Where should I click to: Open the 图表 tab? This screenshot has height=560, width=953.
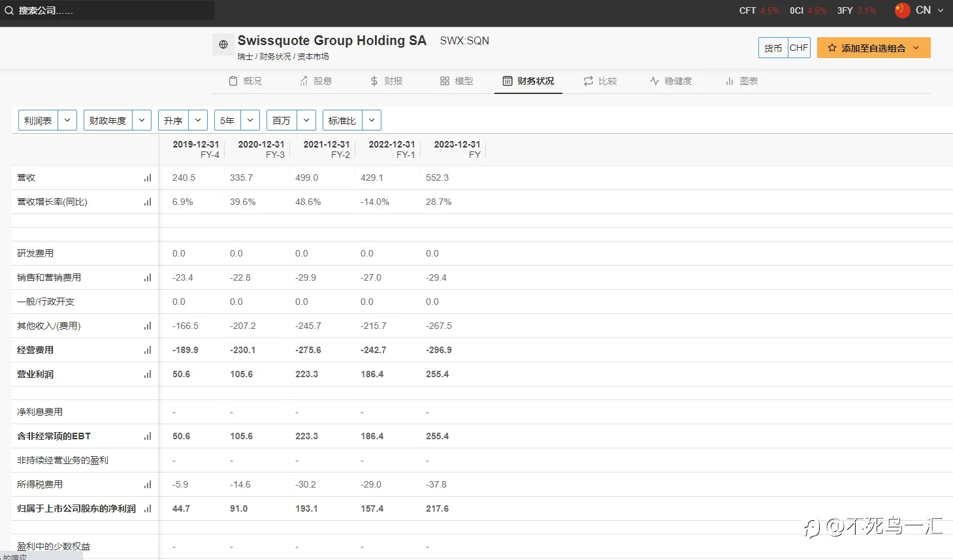[x=741, y=81]
